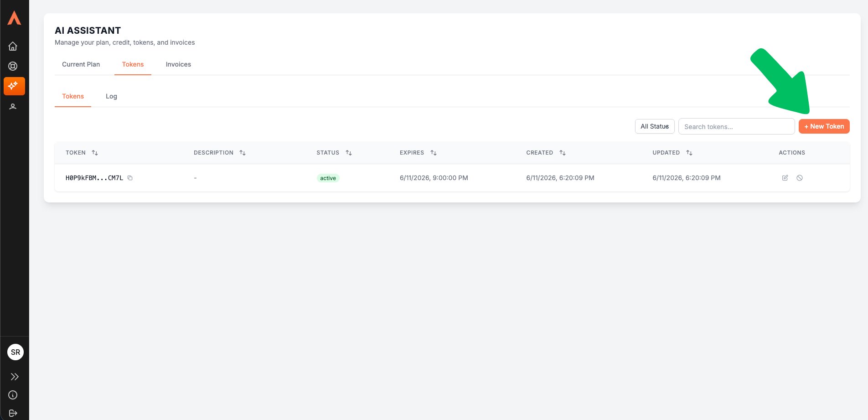The image size is (868, 420).
Task: Click the ACTIONS column header
Action: (x=792, y=153)
